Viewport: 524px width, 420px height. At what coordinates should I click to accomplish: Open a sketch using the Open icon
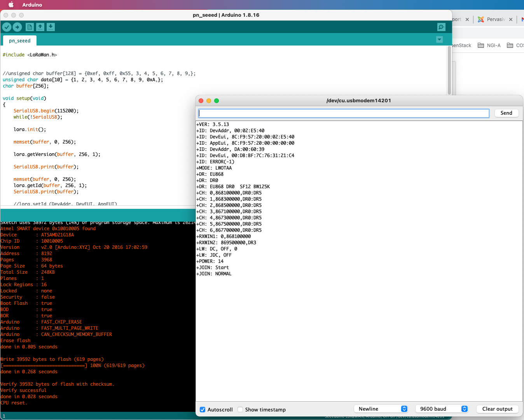pyautogui.click(x=40, y=27)
